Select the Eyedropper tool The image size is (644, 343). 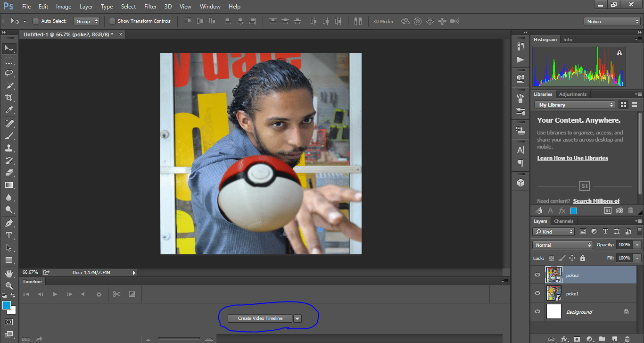tap(9, 110)
